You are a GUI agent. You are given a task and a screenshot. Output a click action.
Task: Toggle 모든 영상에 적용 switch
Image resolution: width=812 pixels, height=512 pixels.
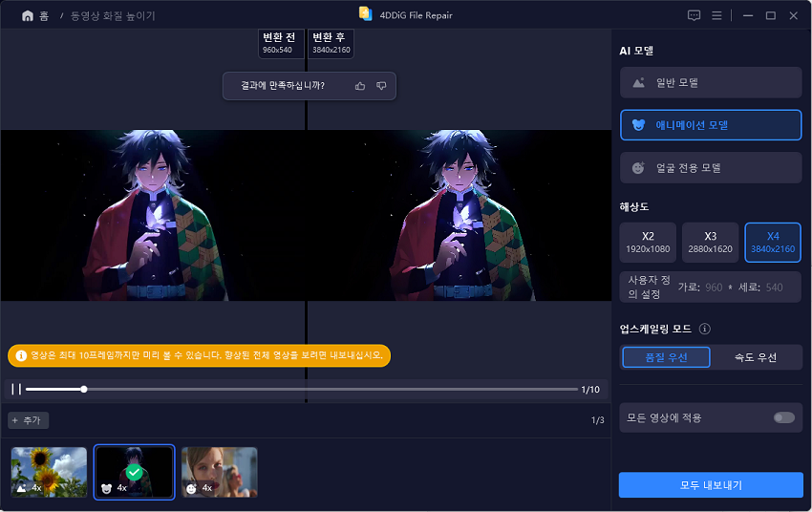pyautogui.click(x=784, y=417)
